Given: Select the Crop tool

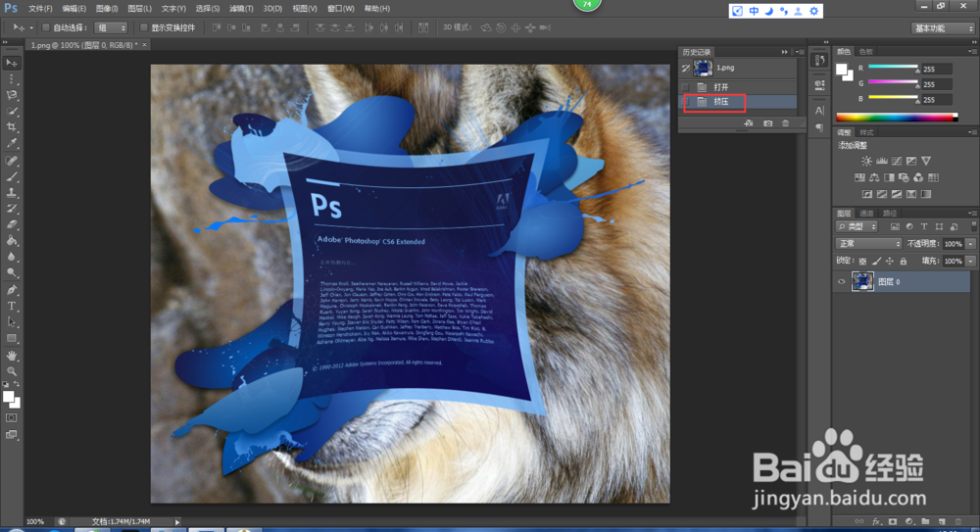Looking at the screenshot, I should [11, 127].
